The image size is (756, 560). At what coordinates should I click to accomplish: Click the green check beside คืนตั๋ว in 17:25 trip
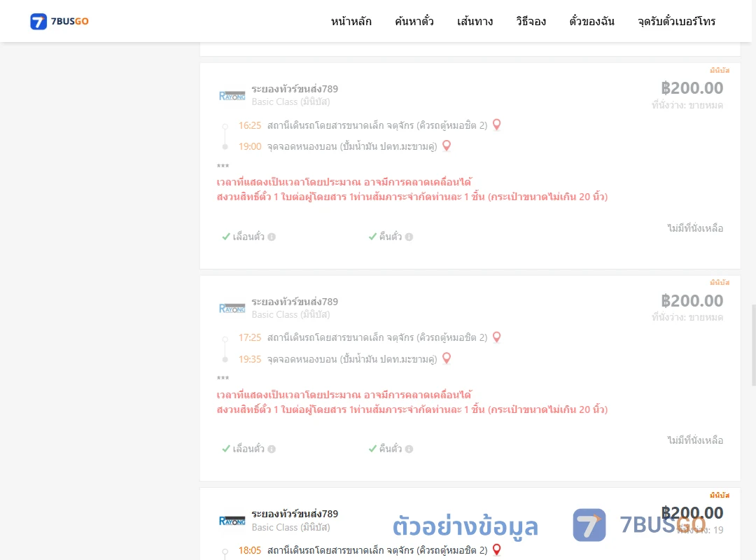click(372, 449)
